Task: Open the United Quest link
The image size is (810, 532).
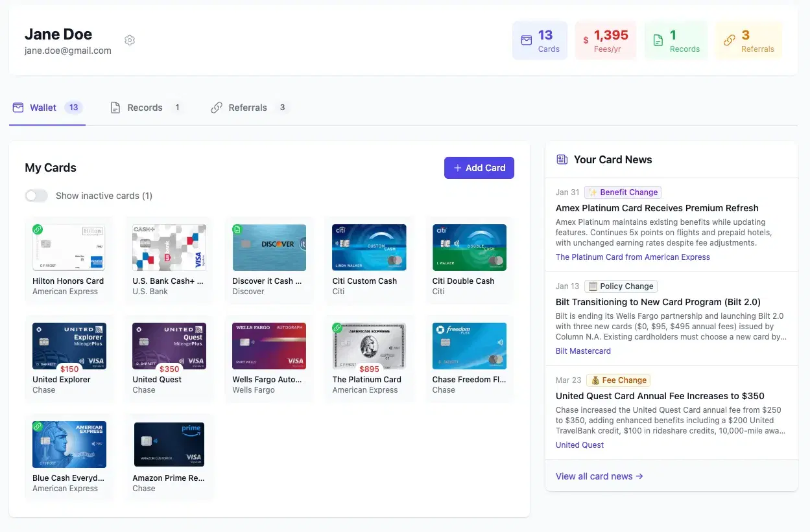Action: pos(579,445)
